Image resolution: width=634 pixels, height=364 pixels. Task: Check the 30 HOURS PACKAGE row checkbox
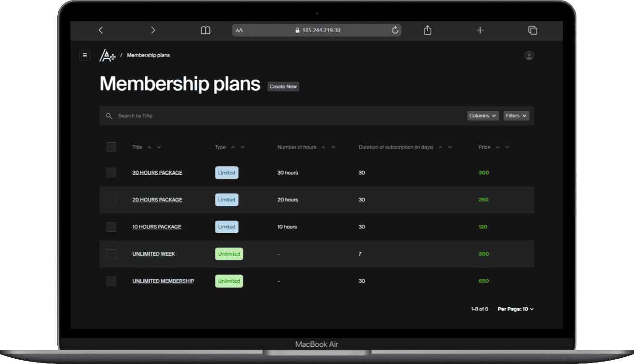[111, 173]
